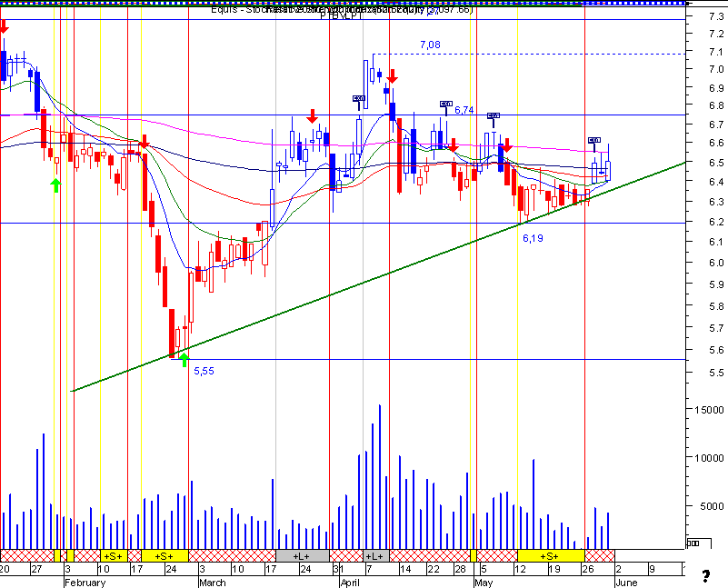Click the +S+ signal segment at February 10
The height and width of the screenshot is (588, 728).
click(114, 556)
